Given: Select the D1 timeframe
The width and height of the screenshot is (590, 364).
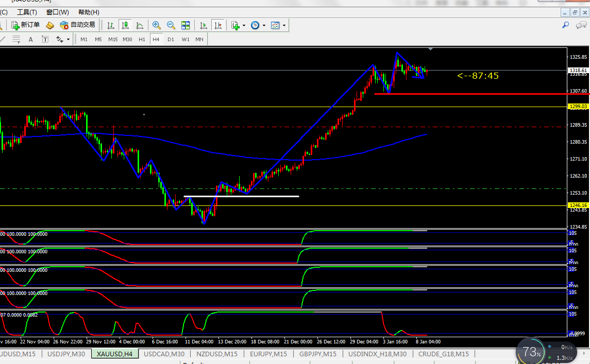Looking at the screenshot, I should 171,39.
